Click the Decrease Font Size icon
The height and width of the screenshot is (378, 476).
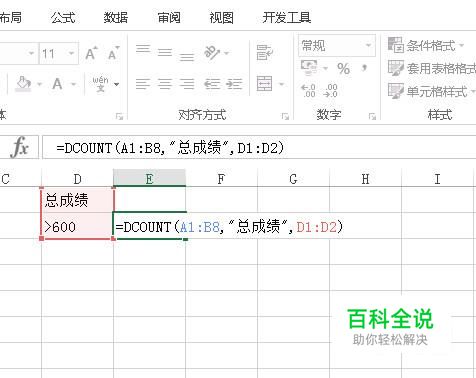pyautogui.click(x=113, y=53)
